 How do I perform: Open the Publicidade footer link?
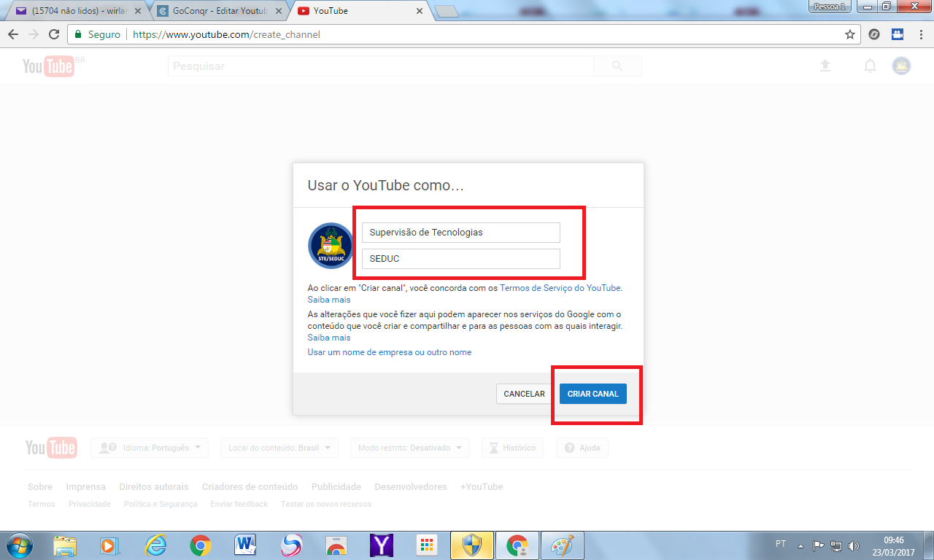pos(336,487)
